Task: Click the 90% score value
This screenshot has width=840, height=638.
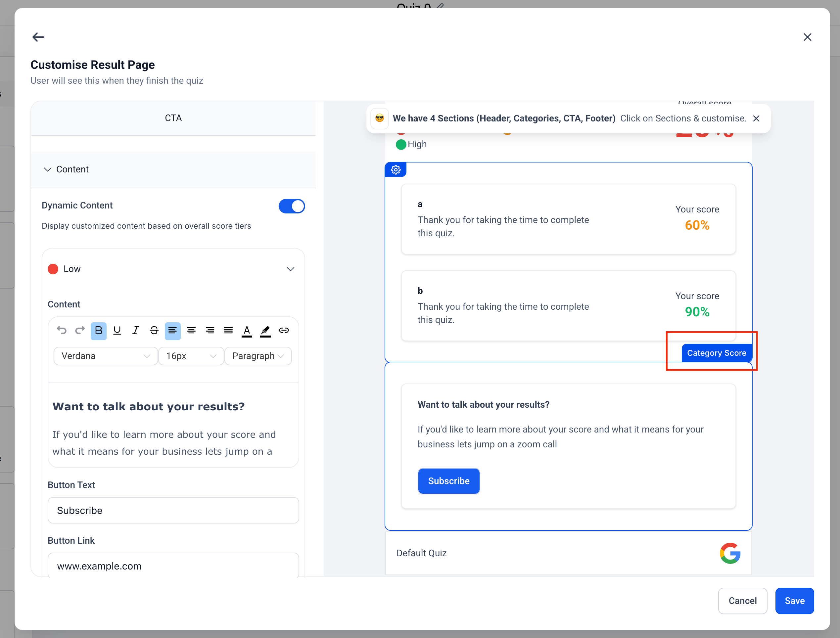Action: pos(697,312)
